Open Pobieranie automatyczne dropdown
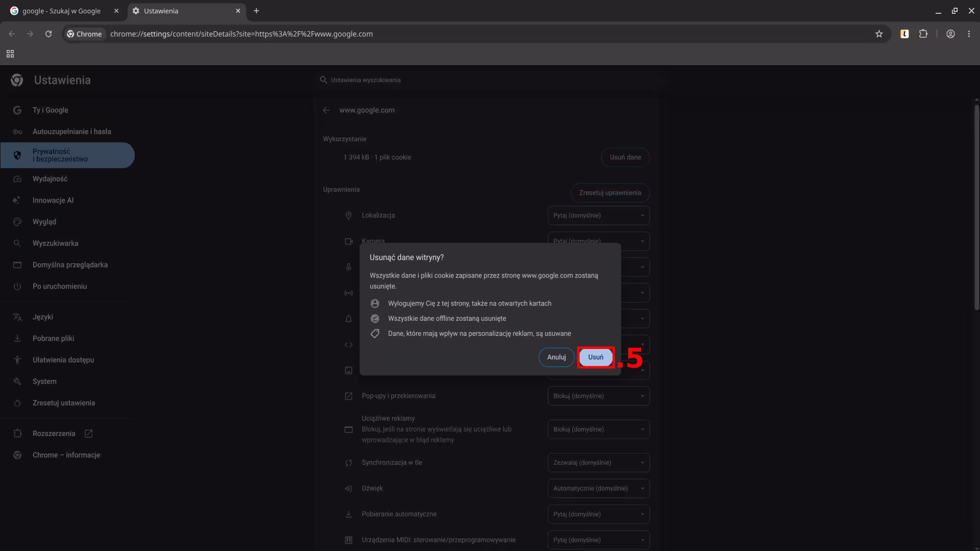Image resolution: width=980 pixels, height=551 pixels. point(599,514)
